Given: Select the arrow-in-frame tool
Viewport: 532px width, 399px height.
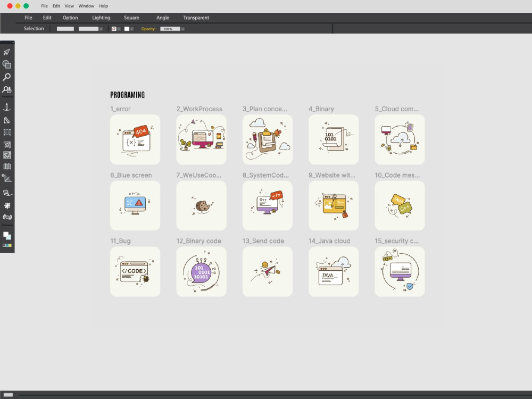Looking at the screenshot, I should (7, 145).
